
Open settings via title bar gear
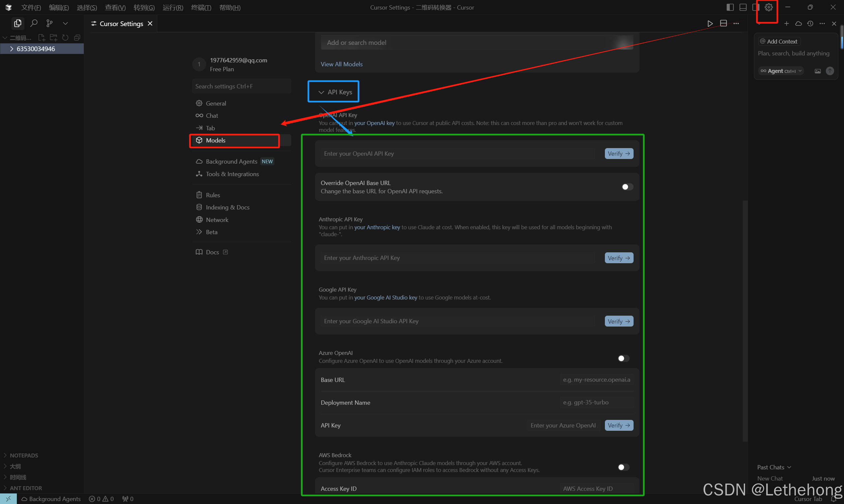768,7
